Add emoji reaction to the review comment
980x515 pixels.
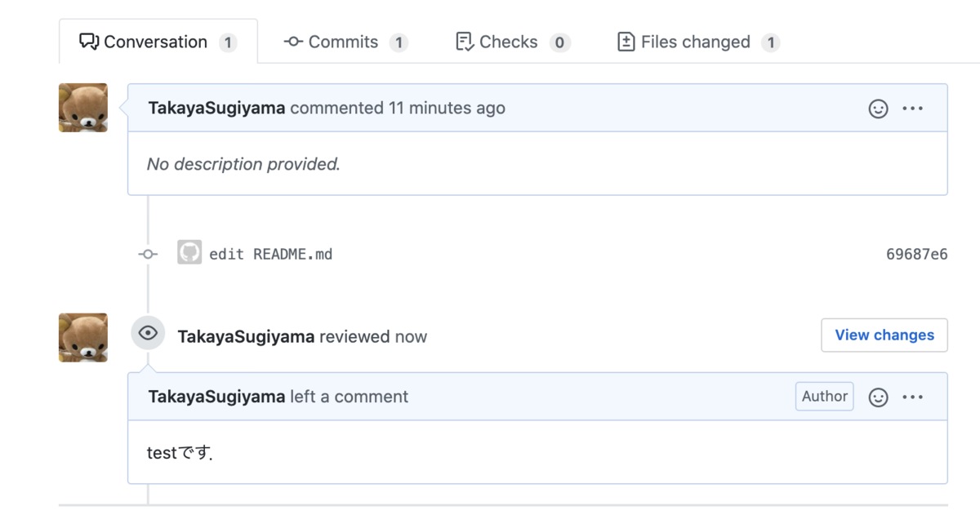click(878, 397)
